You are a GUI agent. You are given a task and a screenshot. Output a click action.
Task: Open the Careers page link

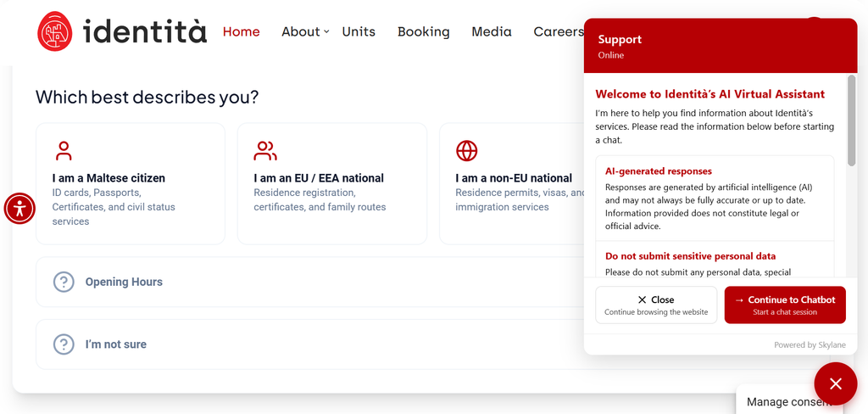click(558, 31)
